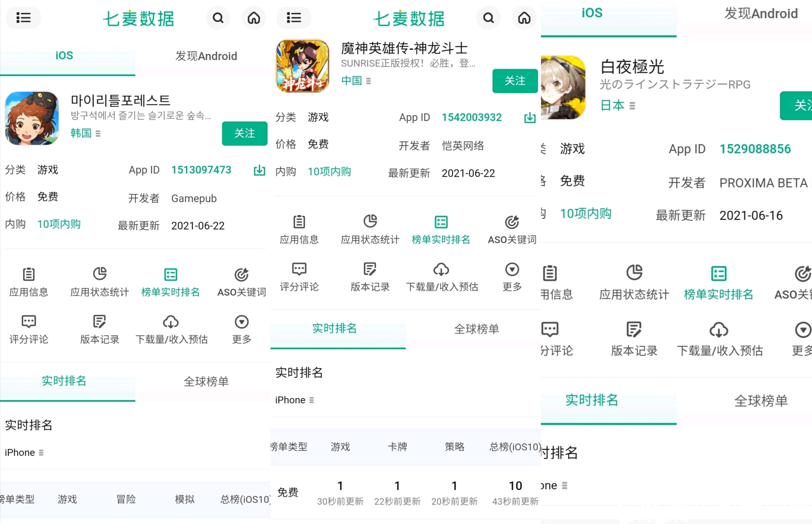
Task: Tap download icon beside App ID 1542003932
Action: 530,118
